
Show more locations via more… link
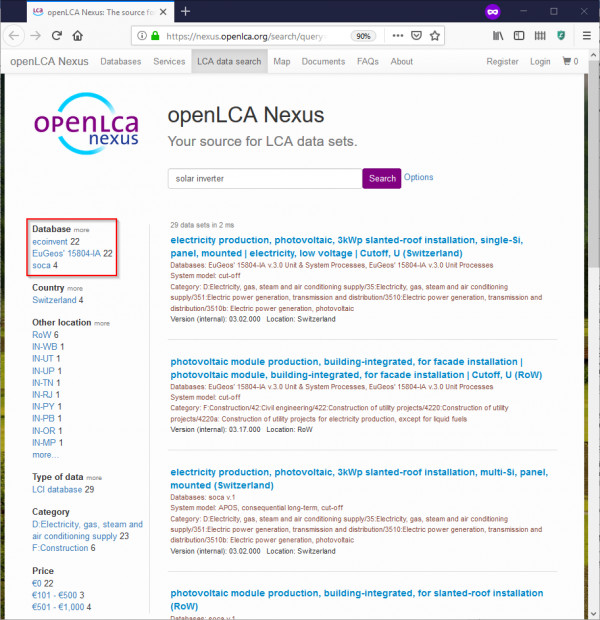tap(45, 455)
